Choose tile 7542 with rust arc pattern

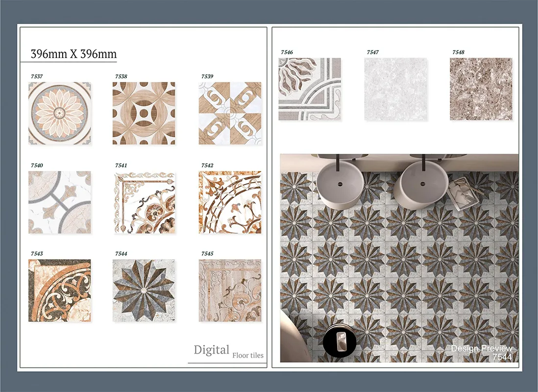(x=230, y=202)
